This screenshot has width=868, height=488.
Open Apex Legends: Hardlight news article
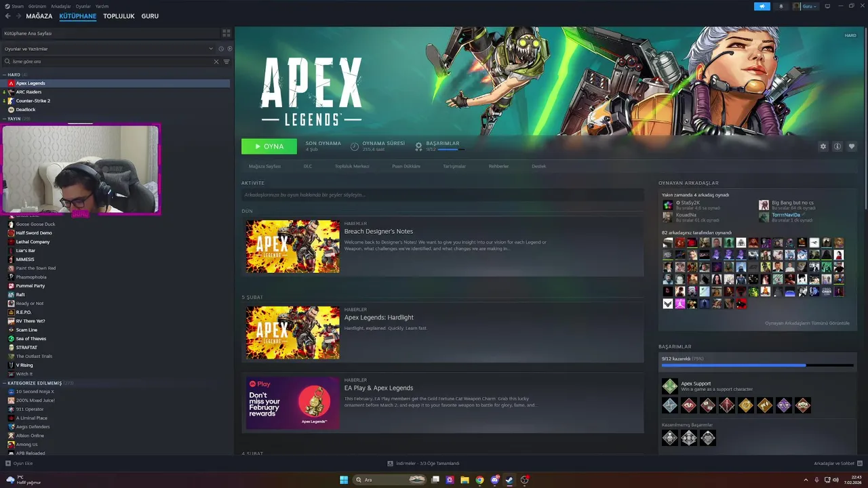pos(378,318)
